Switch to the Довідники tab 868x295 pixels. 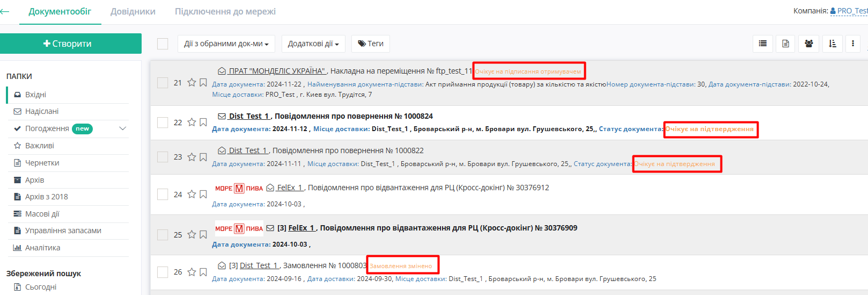(x=133, y=11)
